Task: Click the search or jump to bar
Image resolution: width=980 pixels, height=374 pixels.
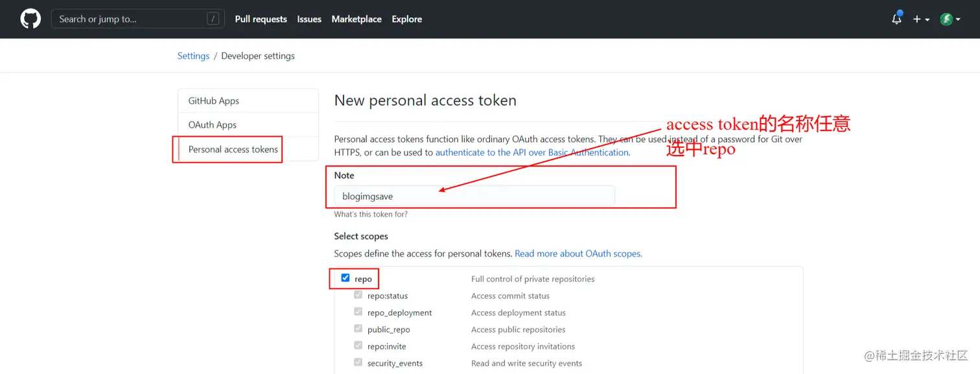Action: (x=137, y=19)
